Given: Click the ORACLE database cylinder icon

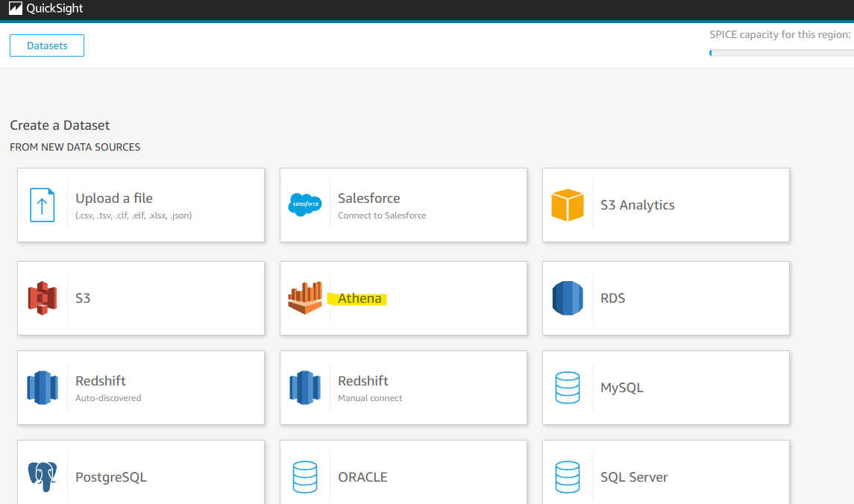Looking at the screenshot, I should coord(305,476).
